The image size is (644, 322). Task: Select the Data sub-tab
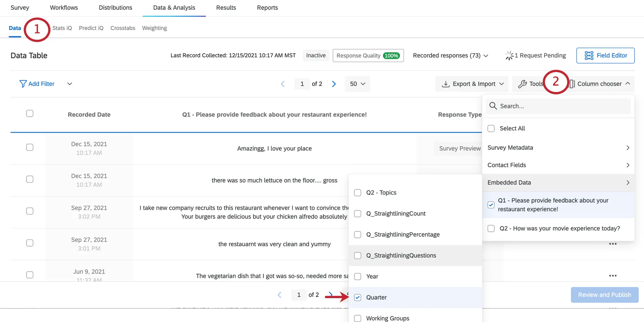pyautogui.click(x=15, y=28)
